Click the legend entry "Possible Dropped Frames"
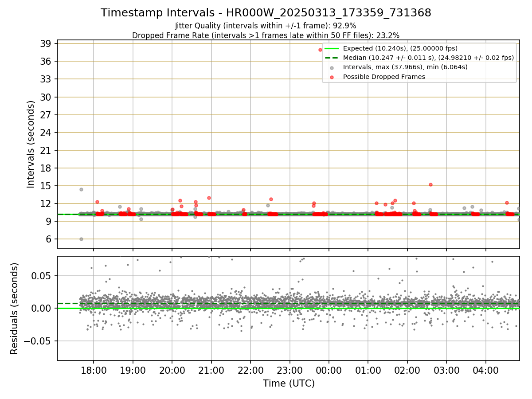The height and width of the screenshot is (399, 532). click(x=384, y=77)
